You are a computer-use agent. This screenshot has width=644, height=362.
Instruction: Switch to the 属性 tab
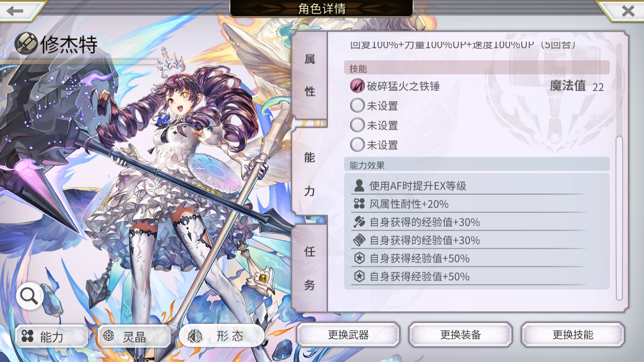[x=309, y=75]
